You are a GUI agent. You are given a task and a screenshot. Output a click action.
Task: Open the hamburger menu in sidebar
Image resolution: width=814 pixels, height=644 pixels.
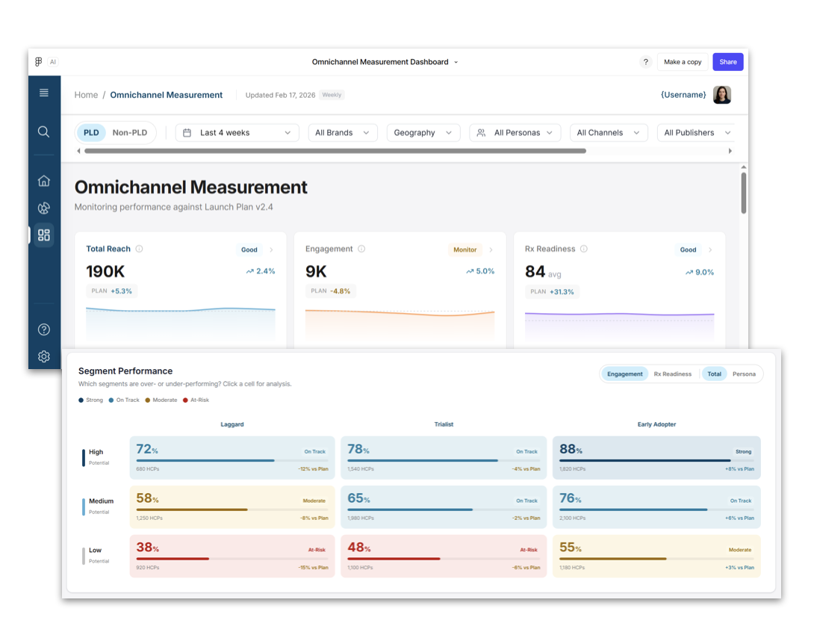coord(44,93)
